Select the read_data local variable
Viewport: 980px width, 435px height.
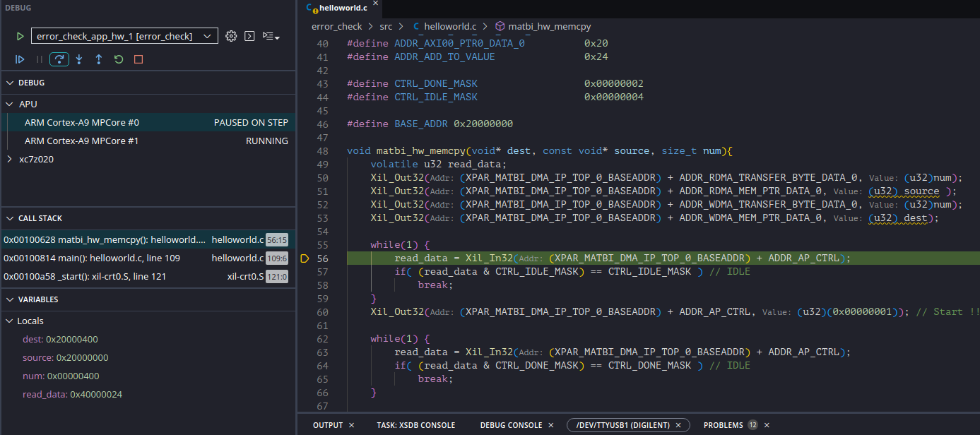point(148,394)
